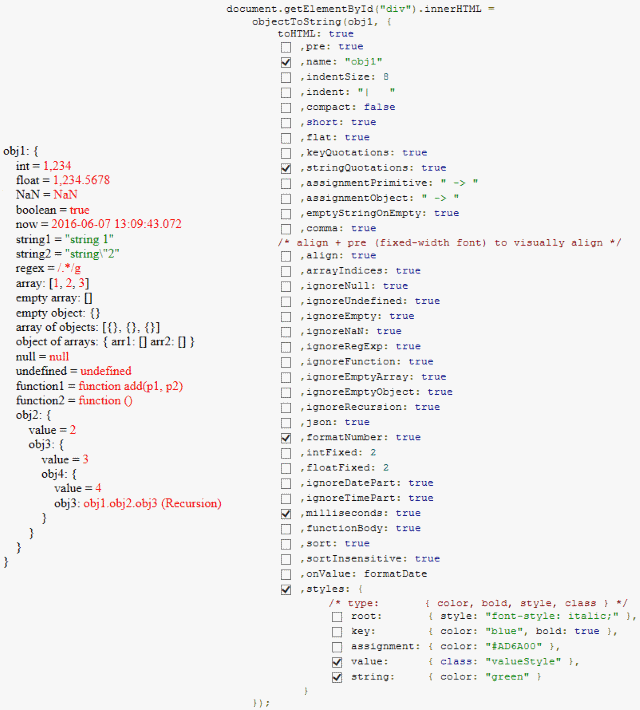
Task: Enable onValue: formatDate checkbox
Action: pos(286,575)
